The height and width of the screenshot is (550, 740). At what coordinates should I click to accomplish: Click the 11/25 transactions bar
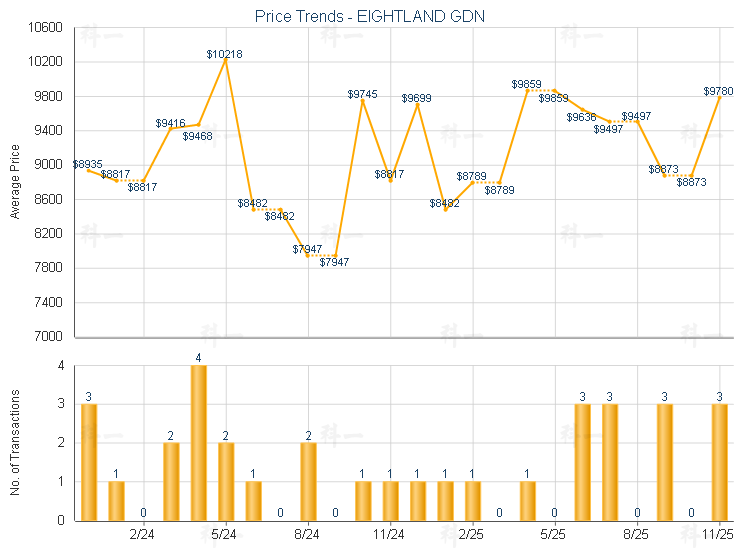pyautogui.click(x=719, y=461)
